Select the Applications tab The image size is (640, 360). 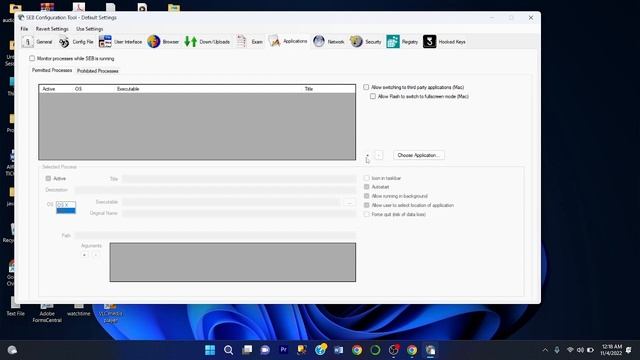288,41
